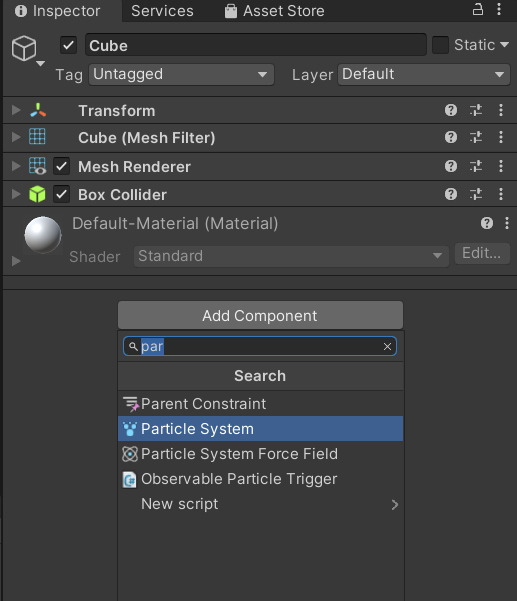Open Box Collider preset selector icon

tap(476, 194)
